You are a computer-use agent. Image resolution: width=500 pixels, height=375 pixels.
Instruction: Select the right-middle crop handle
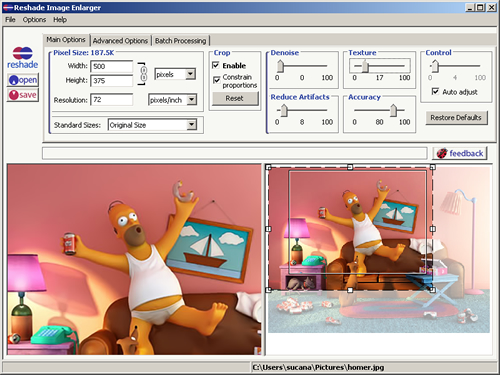pyautogui.click(x=432, y=229)
